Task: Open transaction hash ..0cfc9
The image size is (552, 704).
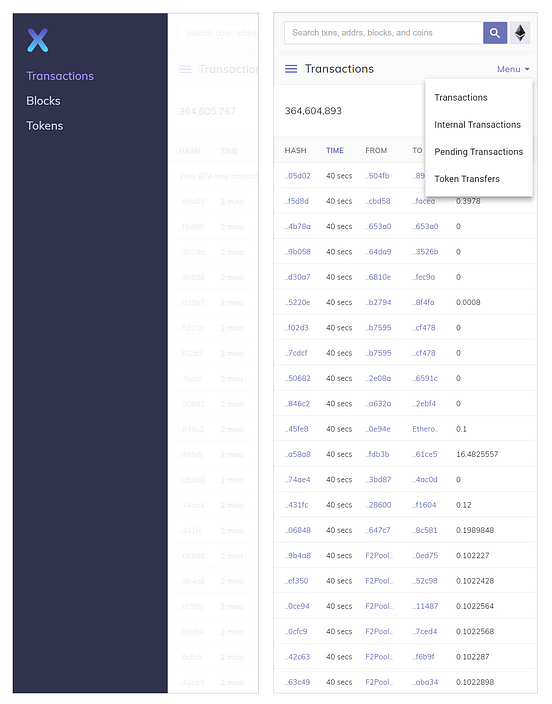Action: [296, 631]
